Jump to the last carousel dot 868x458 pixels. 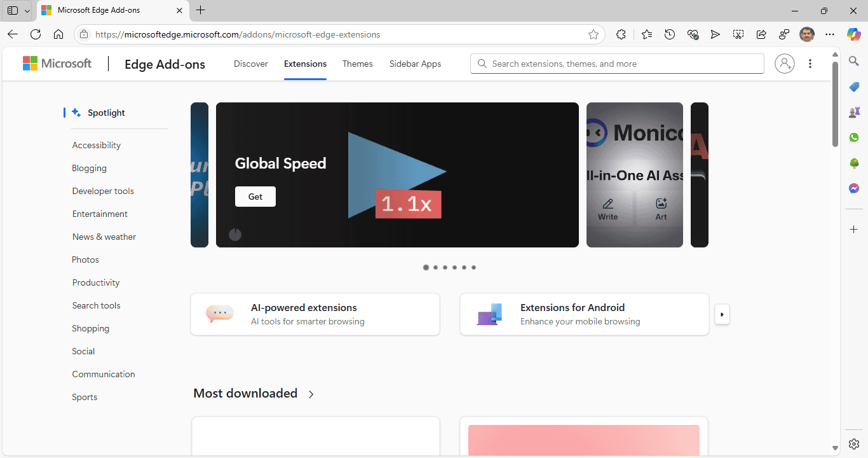(x=473, y=268)
